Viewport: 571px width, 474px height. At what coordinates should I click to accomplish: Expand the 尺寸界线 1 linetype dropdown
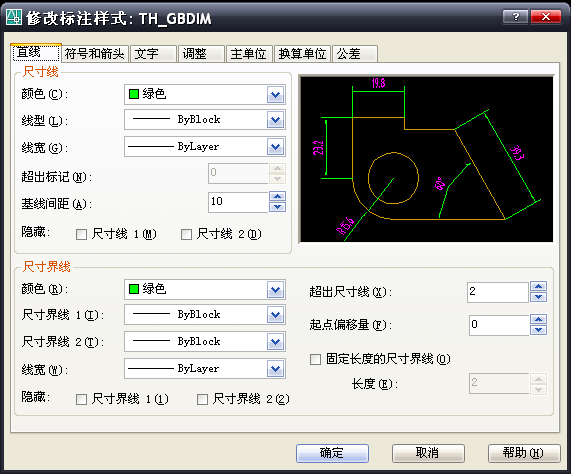point(276,315)
